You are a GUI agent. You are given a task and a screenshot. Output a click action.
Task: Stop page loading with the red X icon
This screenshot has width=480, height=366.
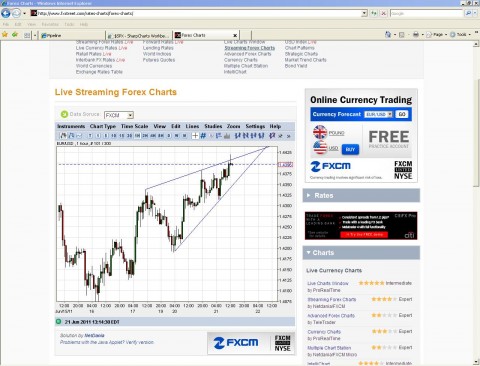tap(384, 13)
